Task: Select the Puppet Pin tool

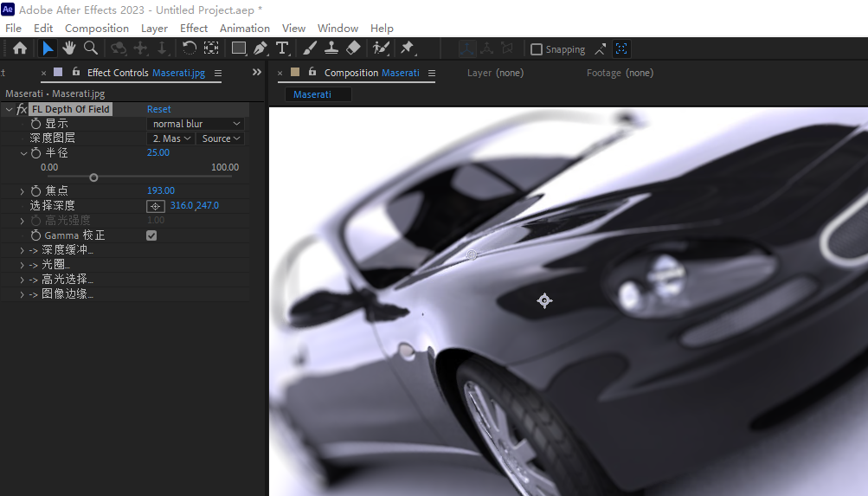Action: tap(408, 48)
